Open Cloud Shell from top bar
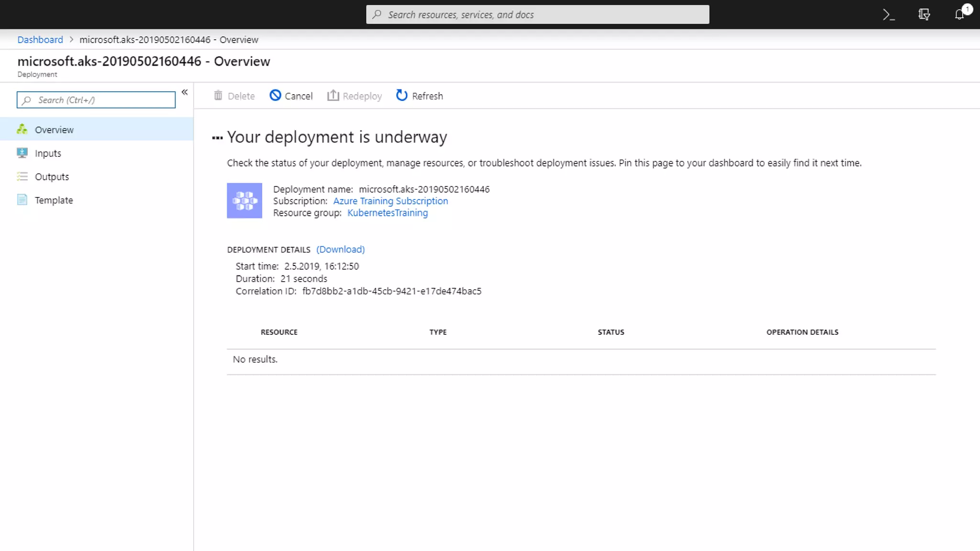The image size is (980, 551). [x=888, y=15]
